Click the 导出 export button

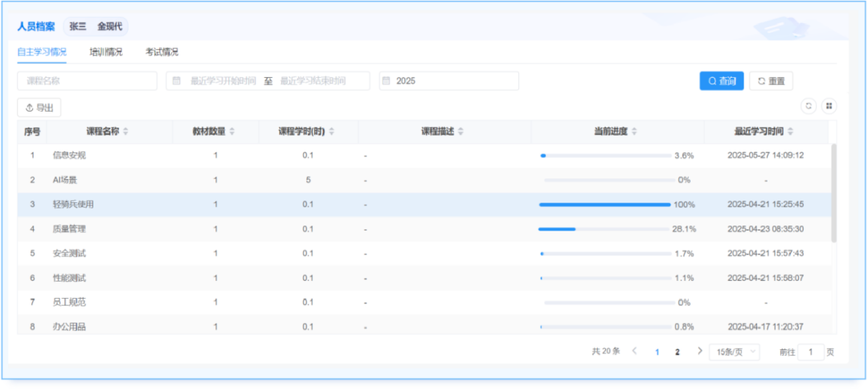(x=39, y=107)
